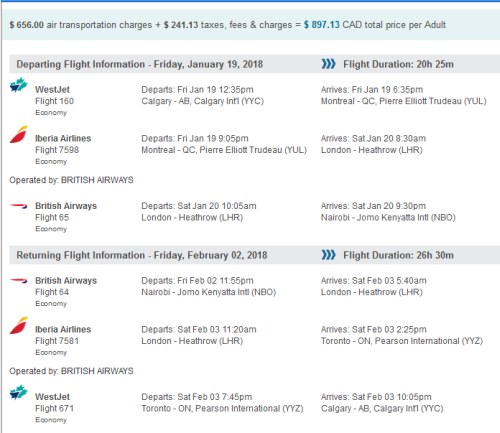500x433 pixels.
Task: Select the $897.13 total price amount
Action: click(322, 25)
